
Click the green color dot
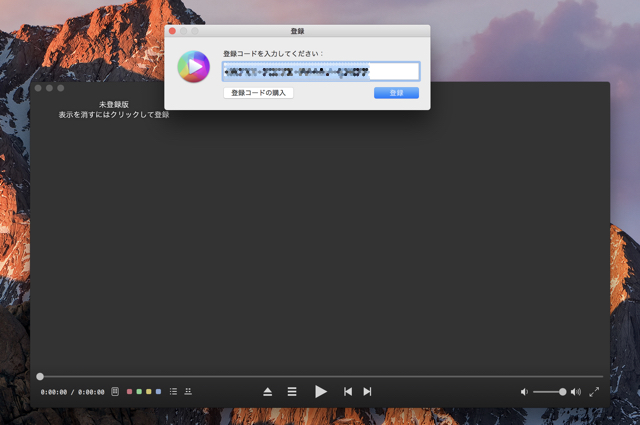(x=139, y=392)
